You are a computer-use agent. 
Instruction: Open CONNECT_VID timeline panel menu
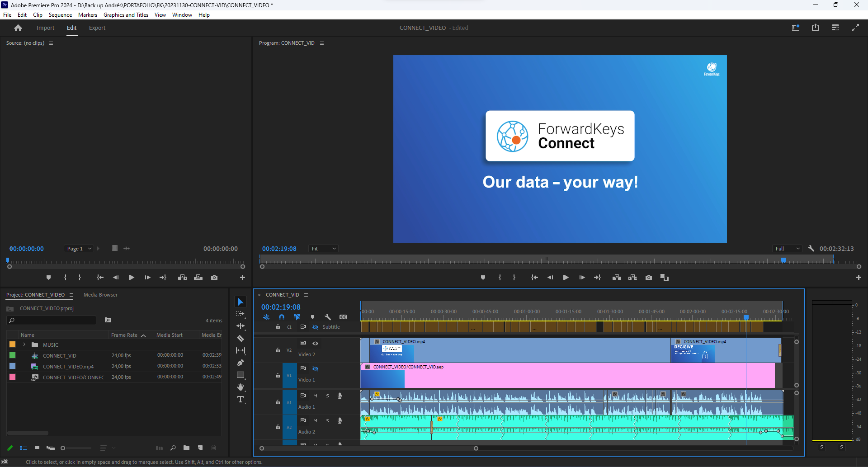(306, 295)
